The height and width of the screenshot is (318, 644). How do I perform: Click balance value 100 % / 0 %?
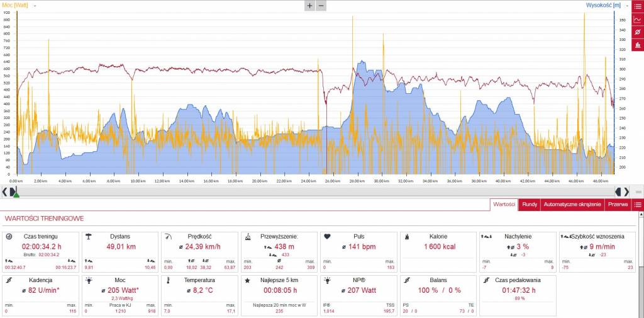(x=440, y=290)
